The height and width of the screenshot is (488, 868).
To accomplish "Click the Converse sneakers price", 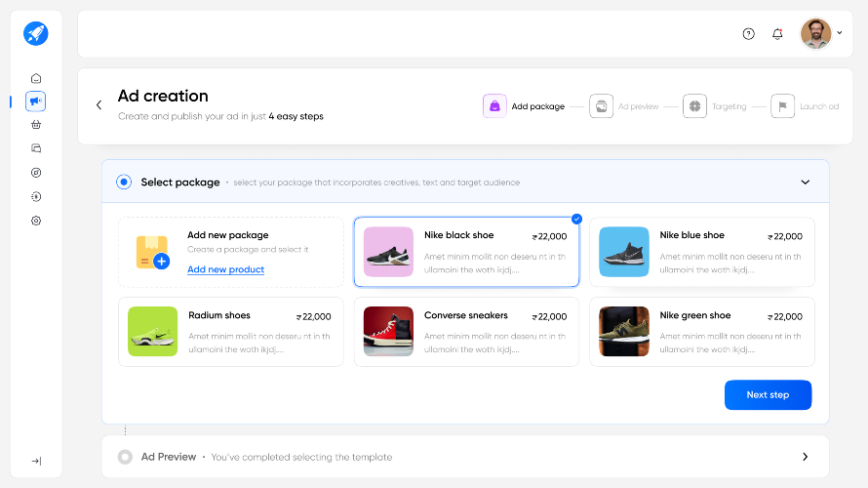I will (x=549, y=317).
